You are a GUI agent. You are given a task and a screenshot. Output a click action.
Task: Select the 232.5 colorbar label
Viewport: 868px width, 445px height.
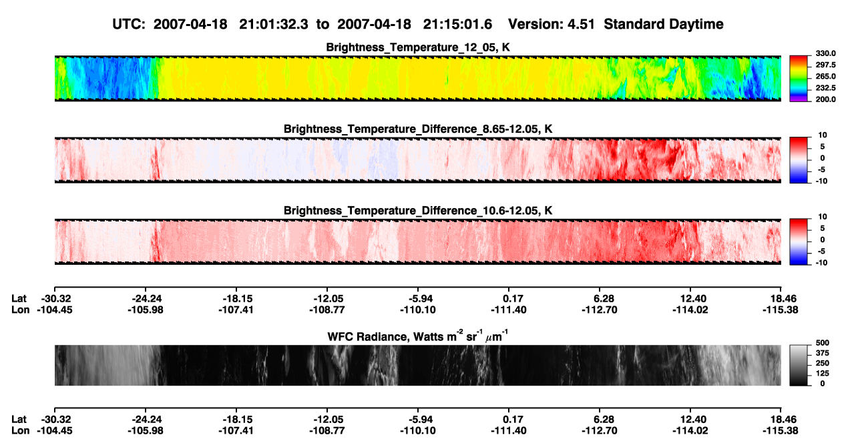(x=825, y=88)
